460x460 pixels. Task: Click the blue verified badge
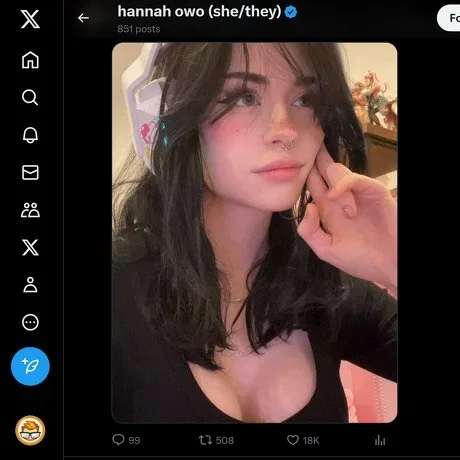pos(291,12)
